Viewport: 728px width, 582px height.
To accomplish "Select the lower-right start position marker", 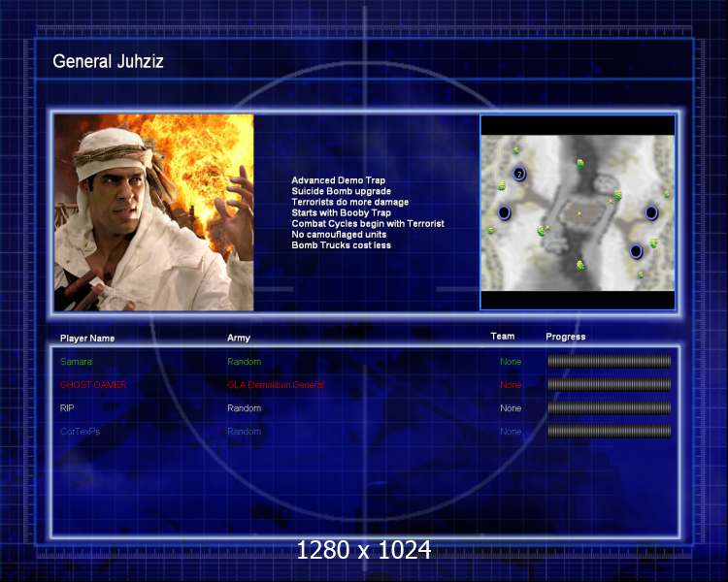I will click(x=636, y=251).
